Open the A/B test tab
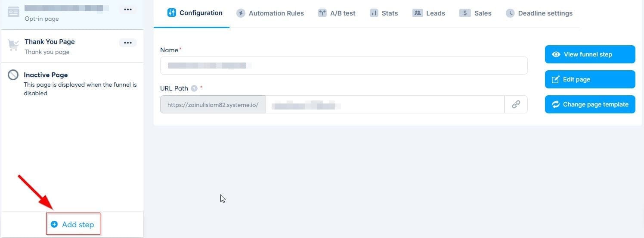This screenshot has width=644, height=238. click(337, 13)
